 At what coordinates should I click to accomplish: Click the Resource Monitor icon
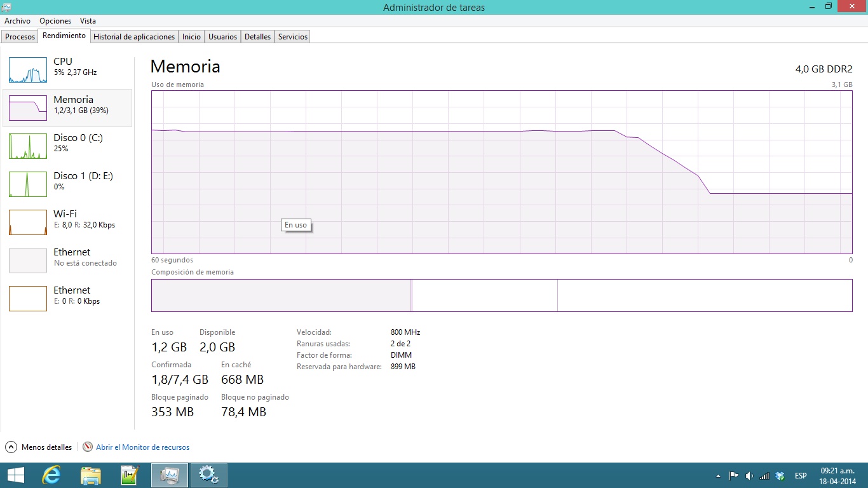tap(88, 447)
